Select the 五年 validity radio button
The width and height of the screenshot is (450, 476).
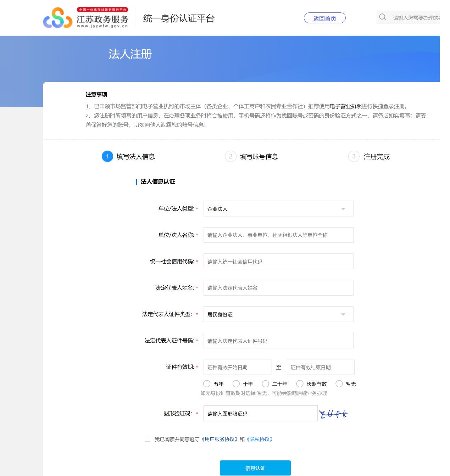click(x=207, y=384)
